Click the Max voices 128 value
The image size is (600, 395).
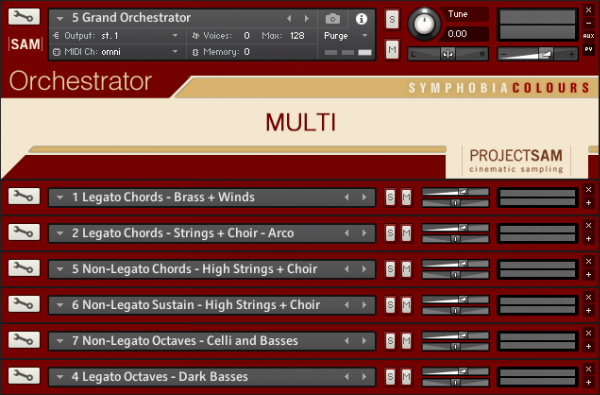[x=297, y=36]
